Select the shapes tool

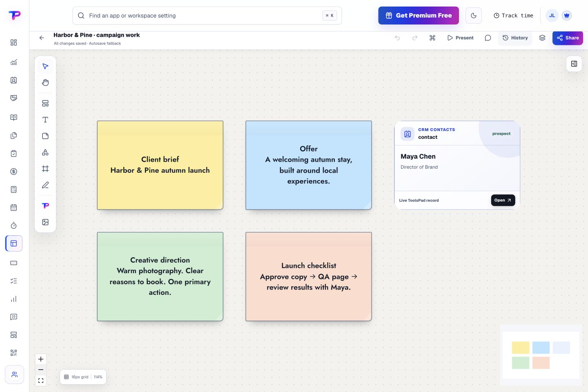pyautogui.click(x=45, y=152)
